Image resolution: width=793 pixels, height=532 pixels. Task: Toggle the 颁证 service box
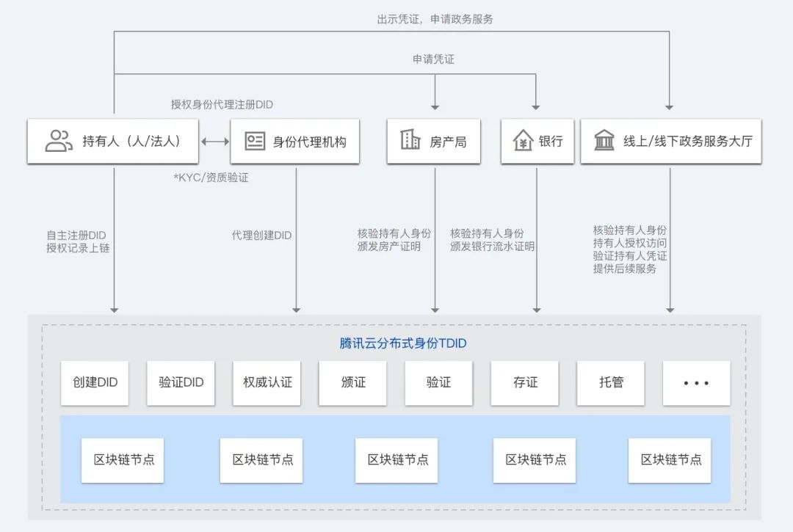coord(352,383)
